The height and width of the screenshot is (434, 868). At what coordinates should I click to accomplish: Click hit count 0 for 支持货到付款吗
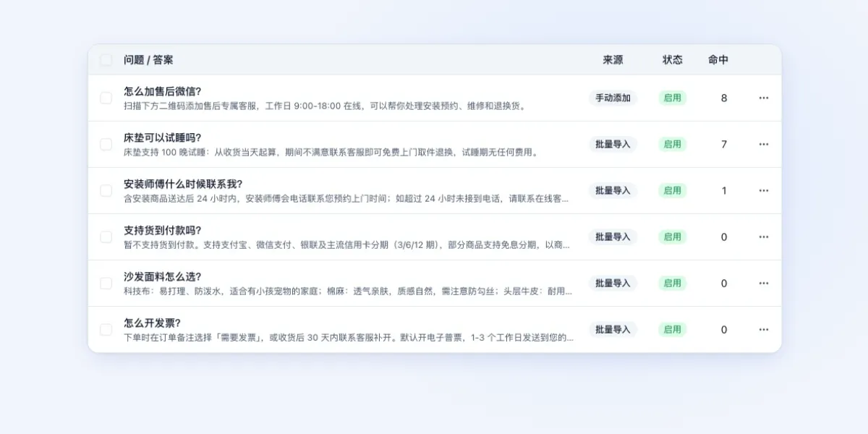pyautogui.click(x=724, y=237)
